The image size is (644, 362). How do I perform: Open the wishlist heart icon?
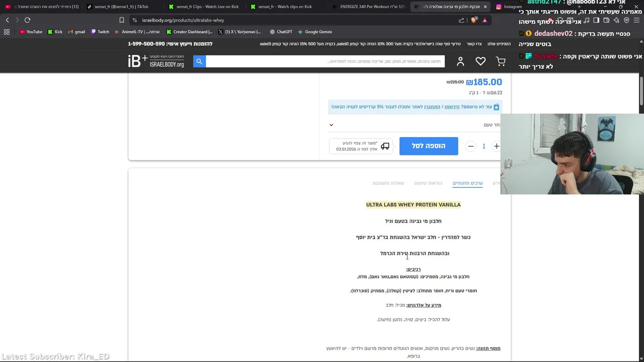pyautogui.click(x=480, y=61)
